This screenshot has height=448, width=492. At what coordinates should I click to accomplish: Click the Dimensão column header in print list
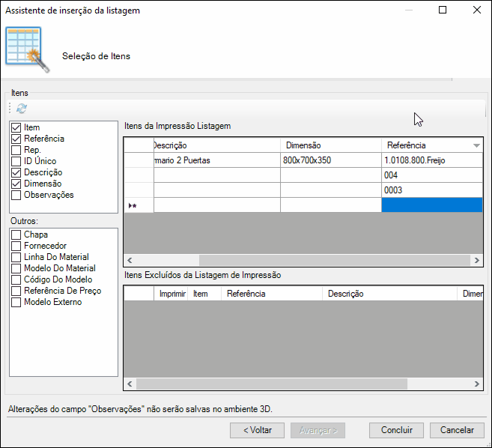tap(331, 145)
